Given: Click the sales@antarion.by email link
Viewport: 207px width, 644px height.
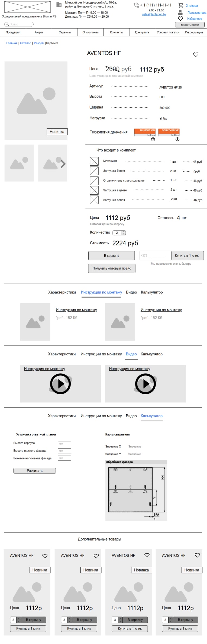Looking at the screenshot, I should (x=154, y=14).
